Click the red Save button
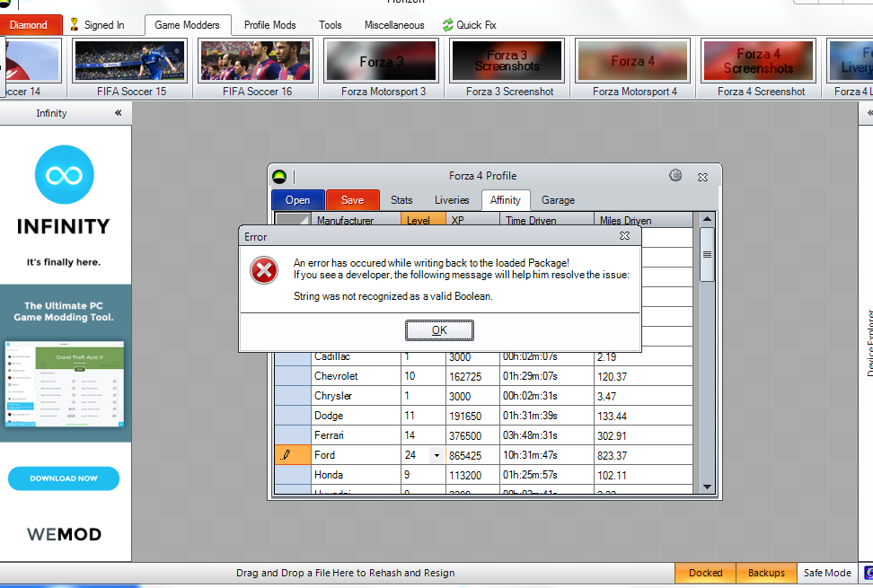 click(x=352, y=200)
